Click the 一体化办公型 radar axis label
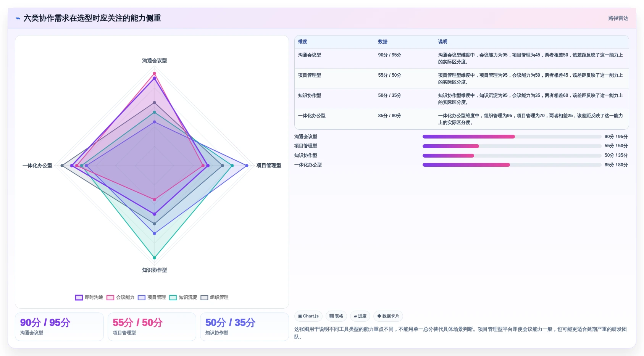Screen dimensions: 644x356 (x=37, y=166)
